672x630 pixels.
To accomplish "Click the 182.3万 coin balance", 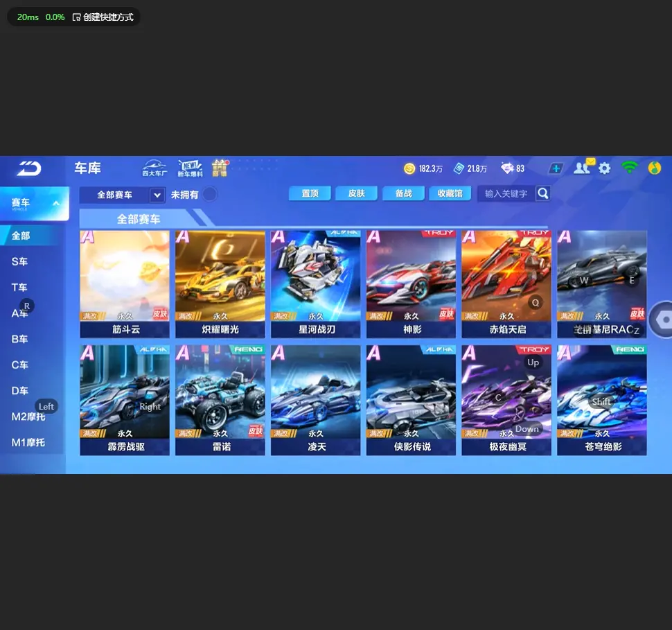I will [431, 168].
